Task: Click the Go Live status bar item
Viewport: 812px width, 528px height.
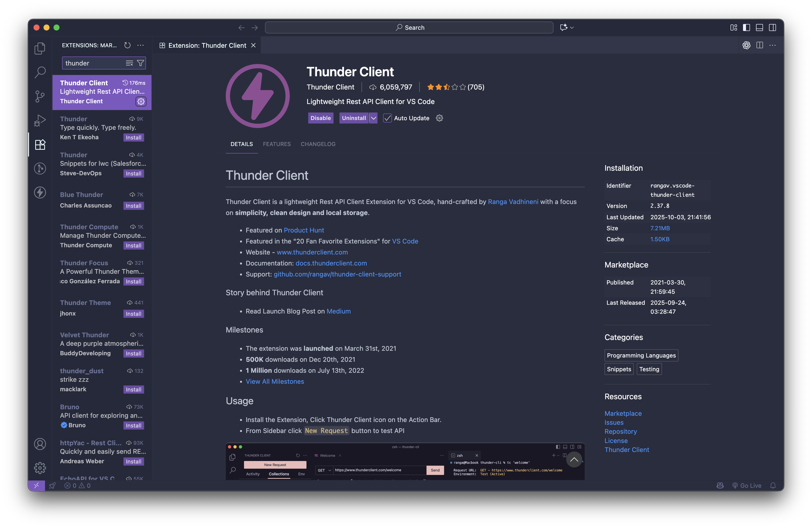Action: 747,485
